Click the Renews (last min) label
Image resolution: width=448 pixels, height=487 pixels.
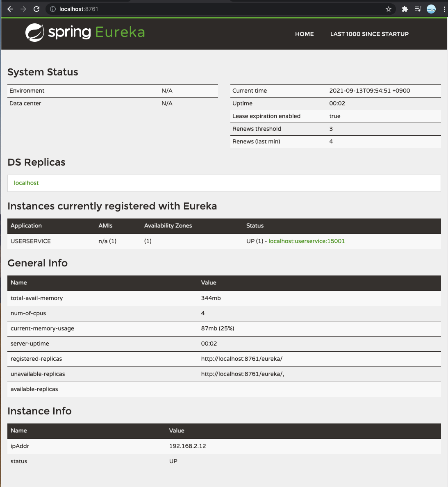point(256,141)
